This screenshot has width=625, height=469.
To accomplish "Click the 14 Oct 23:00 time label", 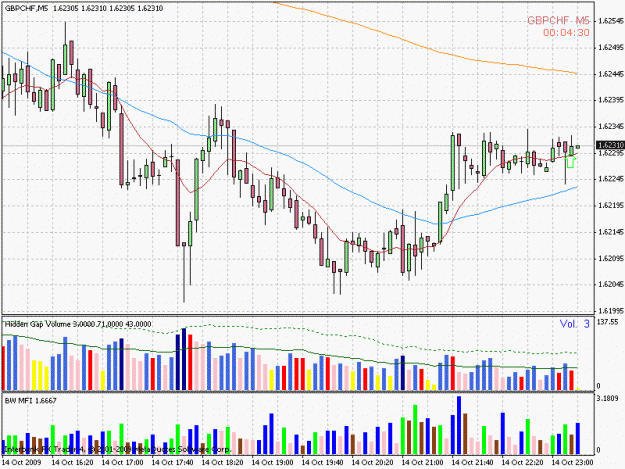I will pos(572,462).
